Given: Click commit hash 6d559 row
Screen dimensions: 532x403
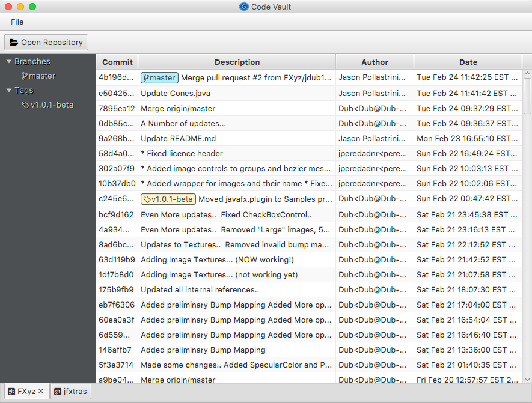Looking at the screenshot, I should point(114,335).
